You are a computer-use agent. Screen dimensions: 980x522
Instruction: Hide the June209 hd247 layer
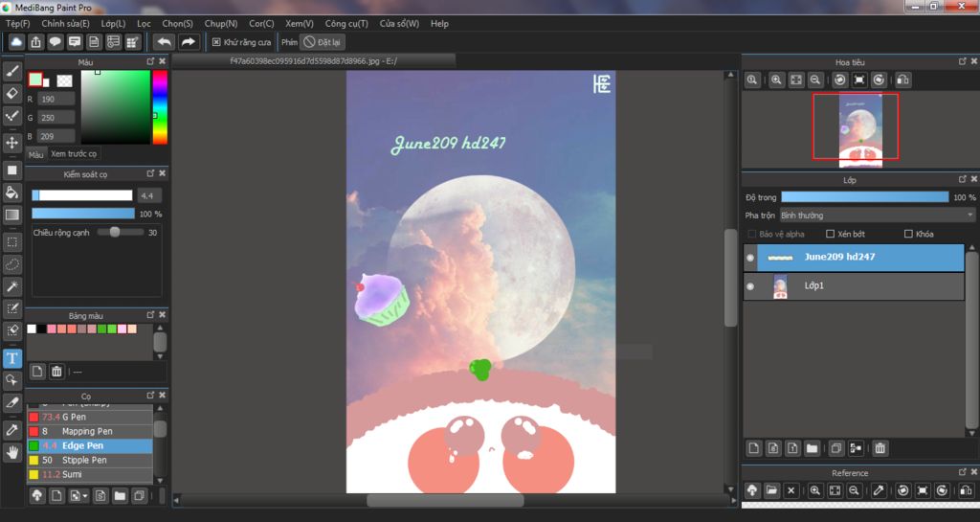pos(750,257)
